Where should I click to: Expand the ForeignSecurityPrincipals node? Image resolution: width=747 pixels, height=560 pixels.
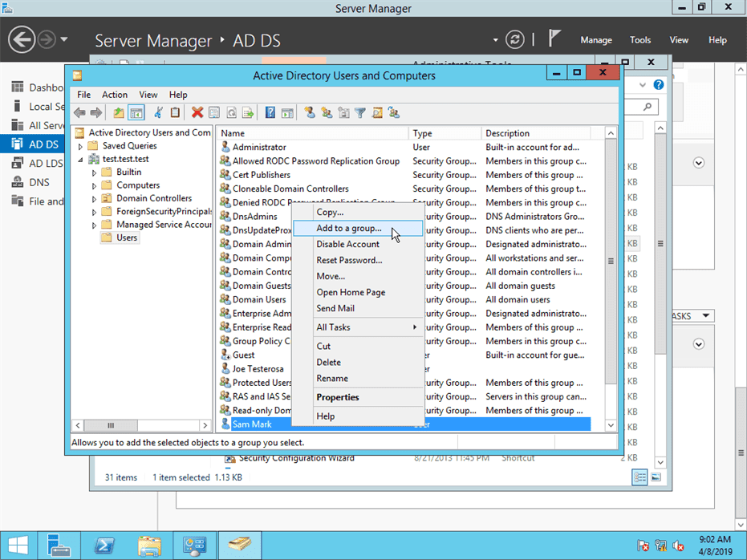coord(94,212)
